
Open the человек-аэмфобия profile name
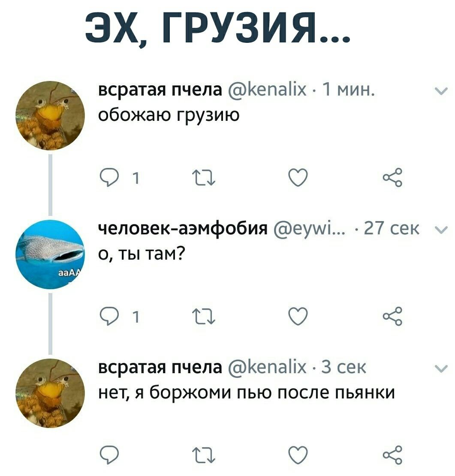point(183,228)
